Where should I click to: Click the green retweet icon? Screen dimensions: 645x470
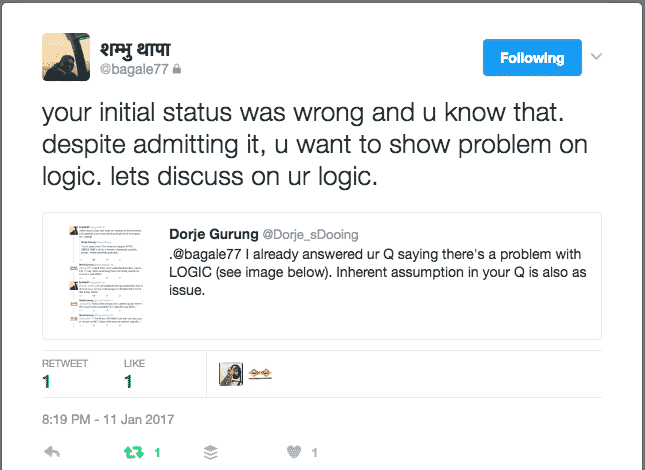[134, 453]
